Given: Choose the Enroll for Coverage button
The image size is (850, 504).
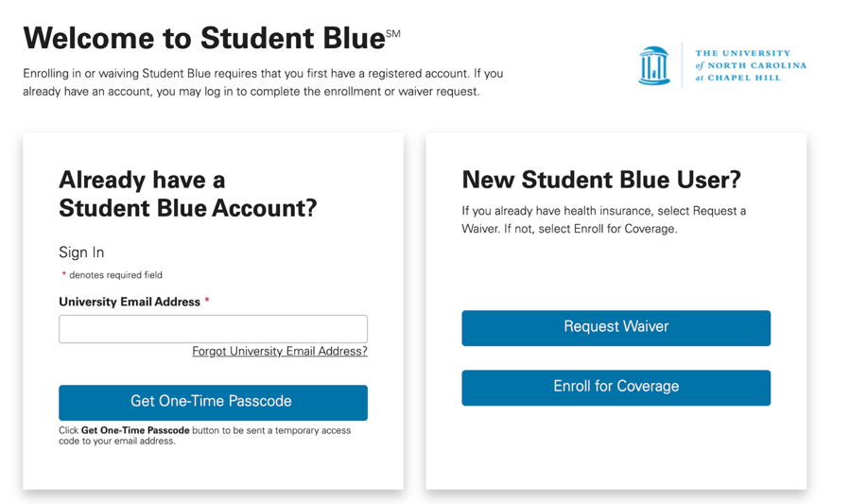Looking at the screenshot, I should click(616, 388).
